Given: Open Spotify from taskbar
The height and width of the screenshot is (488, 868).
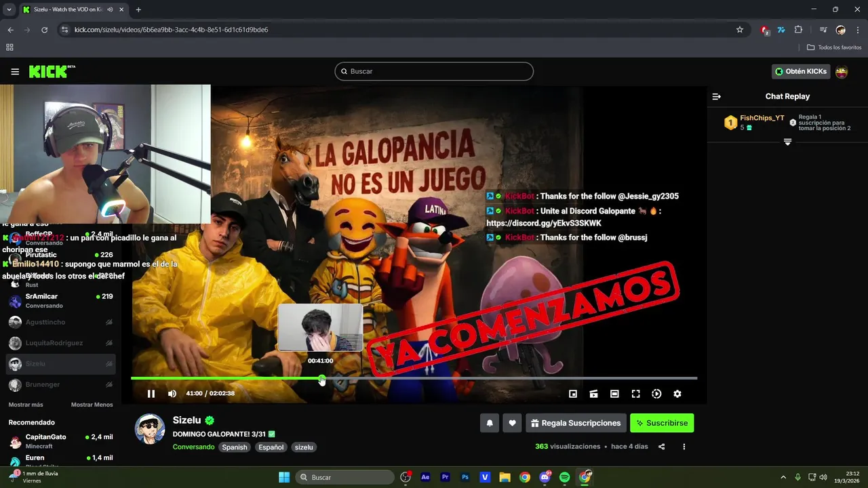Looking at the screenshot, I should point(564,477).
